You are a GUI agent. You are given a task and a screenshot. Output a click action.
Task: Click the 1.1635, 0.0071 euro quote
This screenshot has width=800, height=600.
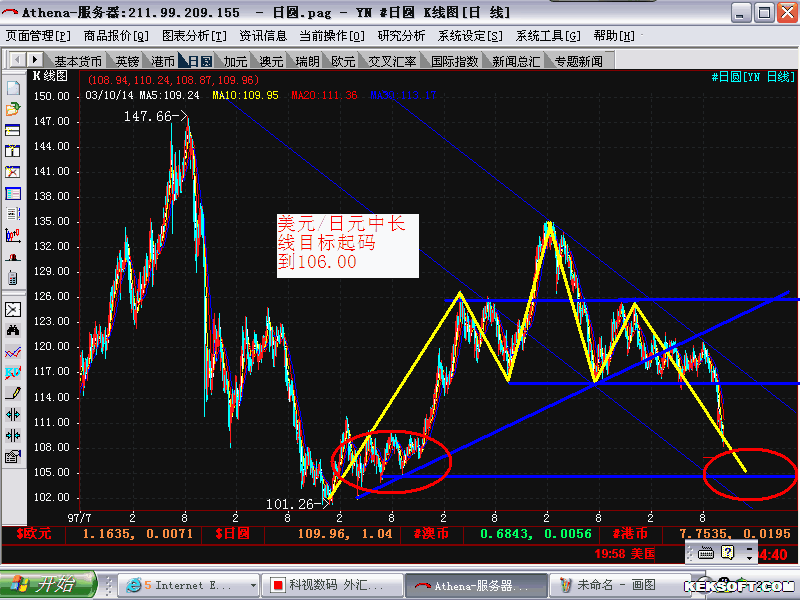[138, 534]
